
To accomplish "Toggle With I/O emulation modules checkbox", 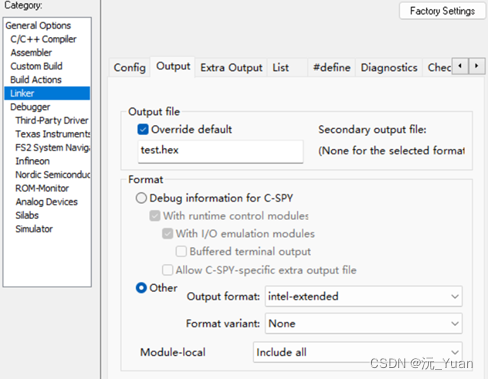I will [x=168, y=233].
